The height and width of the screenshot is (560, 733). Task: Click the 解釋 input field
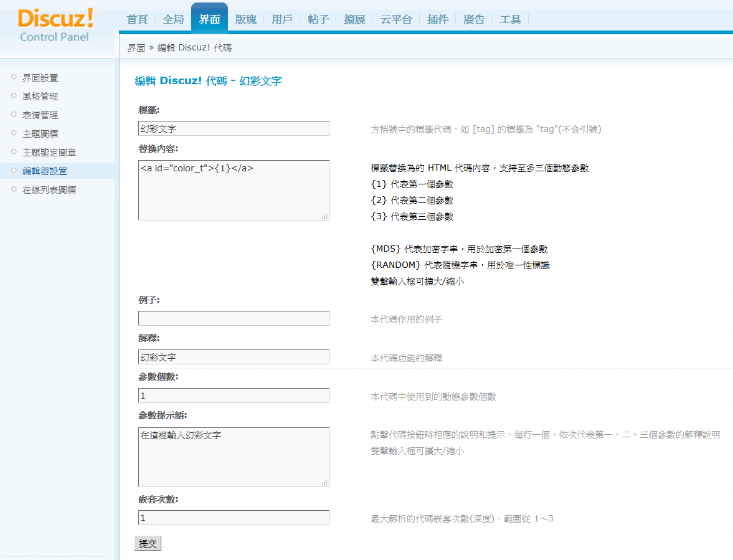[x=234, y=357]
